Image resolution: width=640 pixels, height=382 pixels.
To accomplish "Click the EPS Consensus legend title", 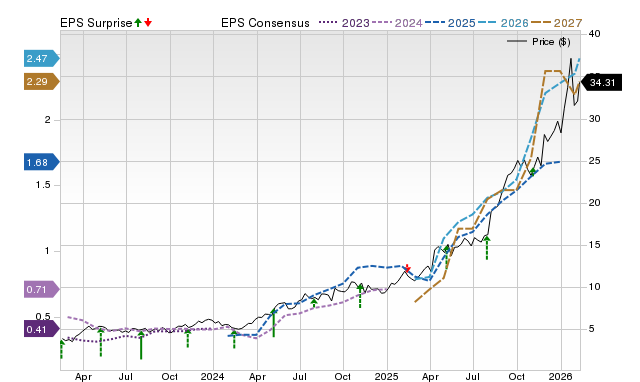I will point(265,23).
